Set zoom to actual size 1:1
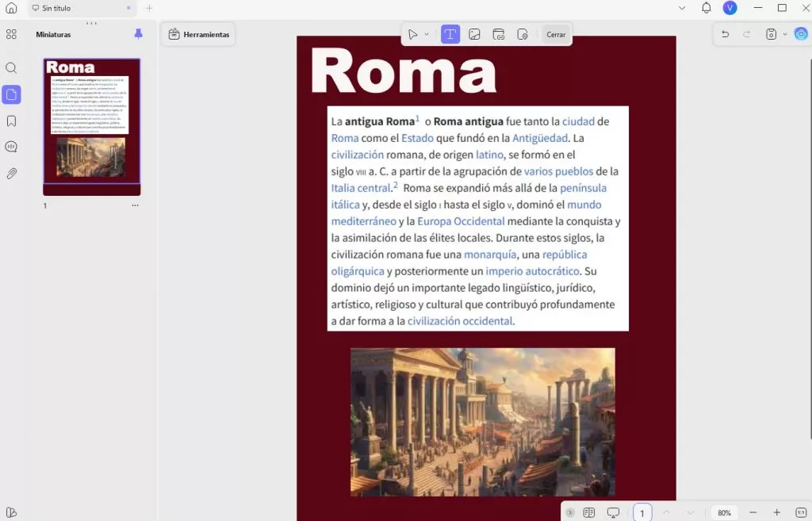The image size is (812, 521). coord(801,513)
